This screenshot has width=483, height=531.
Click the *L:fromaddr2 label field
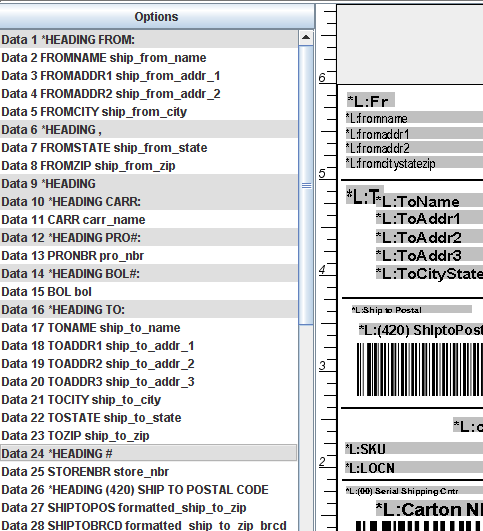click(x=414, y=148)
